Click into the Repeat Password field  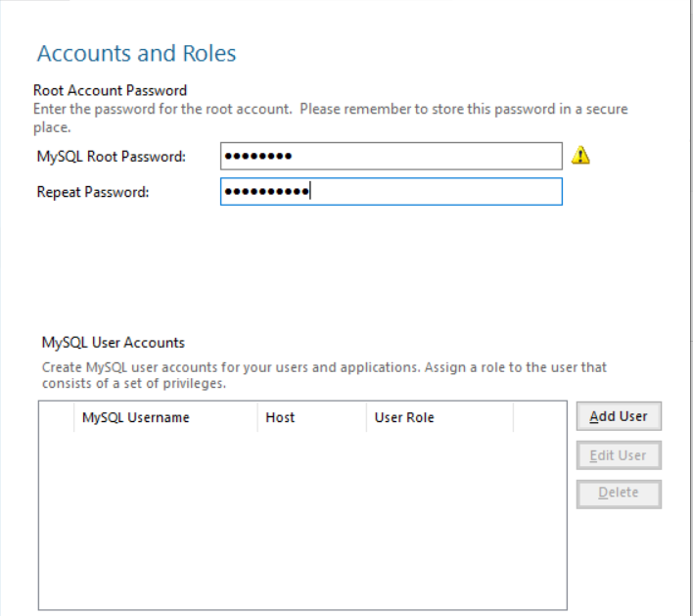392,192
